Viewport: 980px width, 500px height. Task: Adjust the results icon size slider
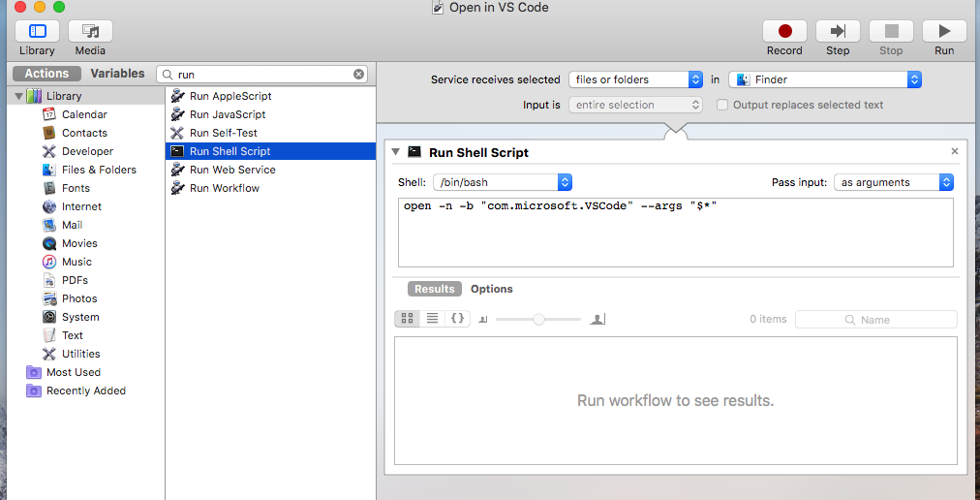pos(538,319)
